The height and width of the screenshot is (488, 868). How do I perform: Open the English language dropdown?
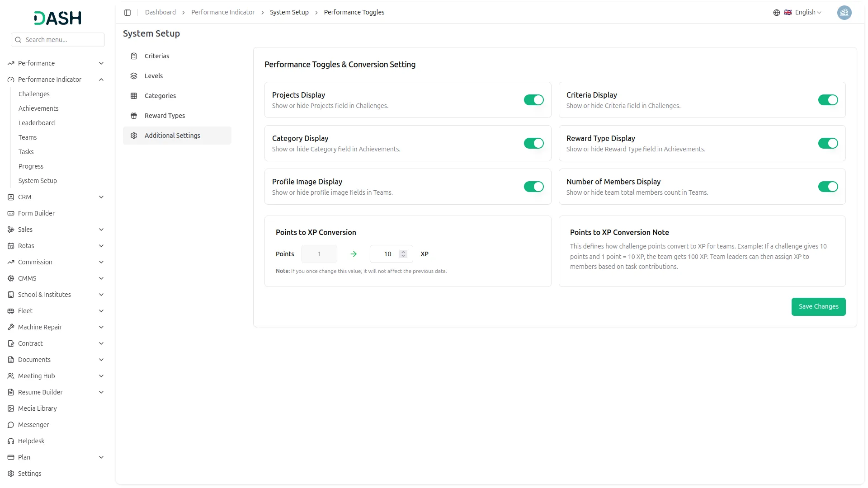803,13
